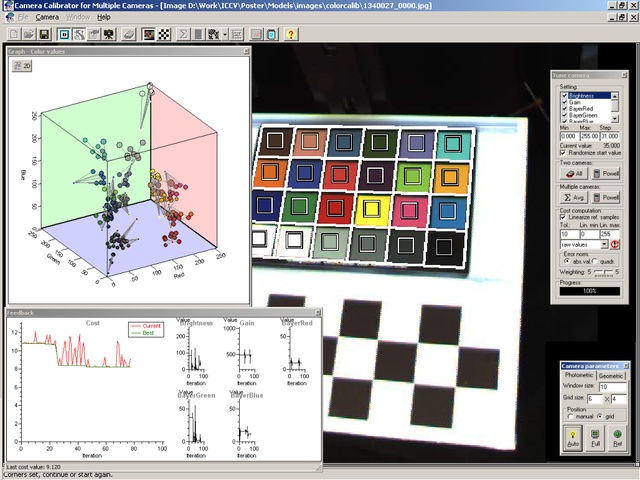Close the Graph - Color values panel
Image resolution: width=640 pixels, height=480 pixels.
(x=247, y=51)
